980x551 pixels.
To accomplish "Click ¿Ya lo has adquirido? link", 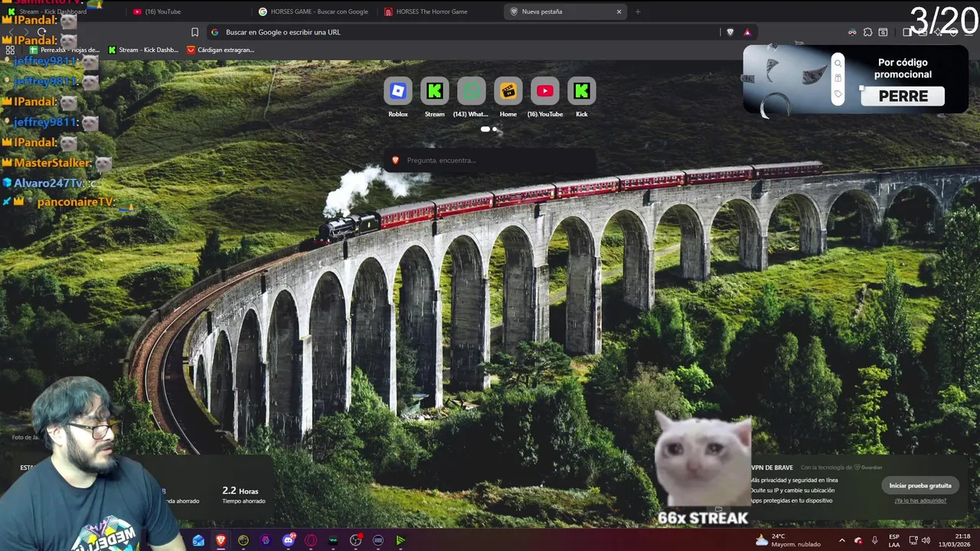I will point(920,500).
